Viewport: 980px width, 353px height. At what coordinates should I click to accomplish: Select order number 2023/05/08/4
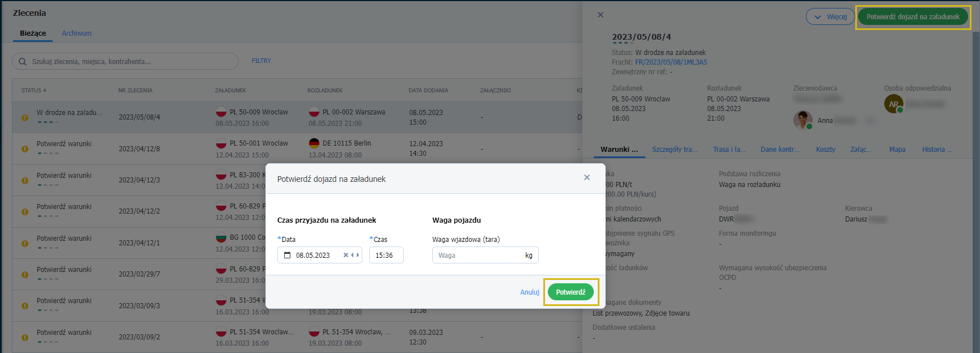139,117
